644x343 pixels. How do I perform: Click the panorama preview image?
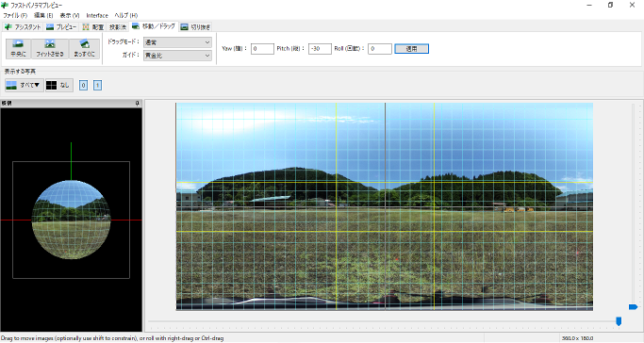click(385, 206)
